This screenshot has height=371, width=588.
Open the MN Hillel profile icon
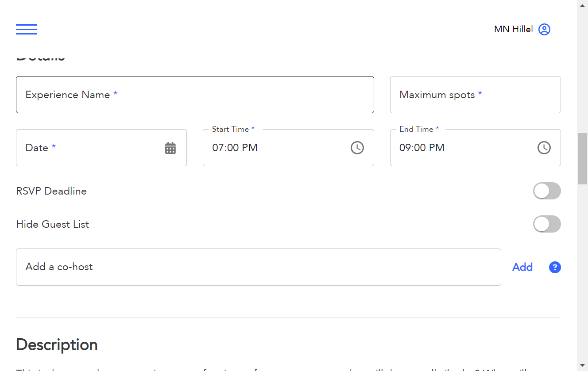[544, 29]
